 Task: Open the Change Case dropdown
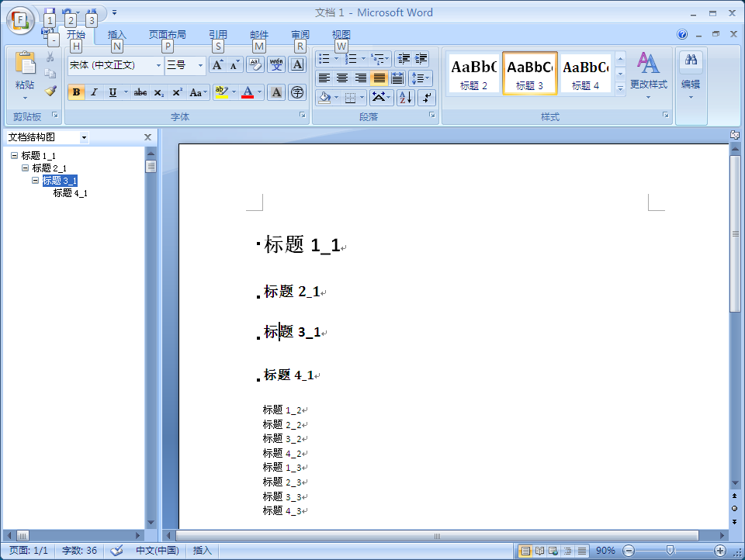coord(198,92)
